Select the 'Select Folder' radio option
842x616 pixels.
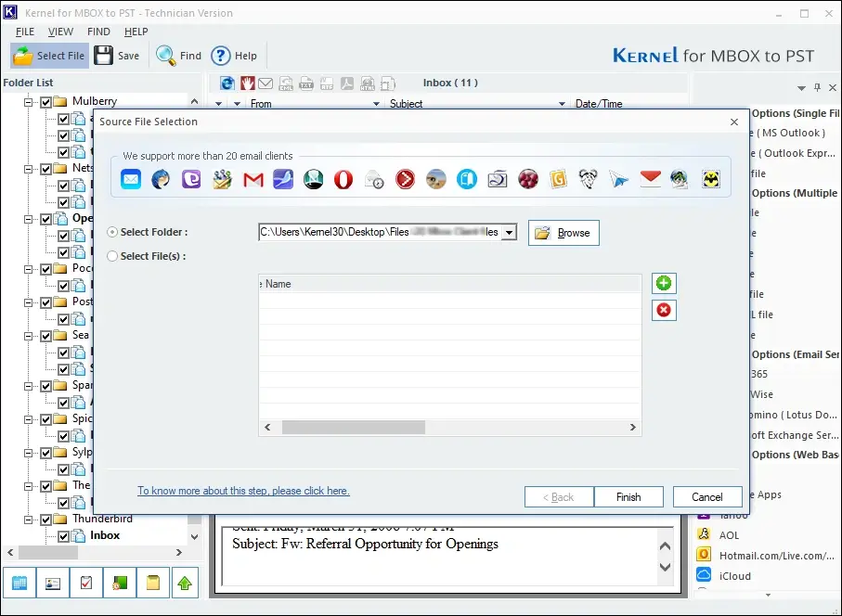[x=112, y=232]
